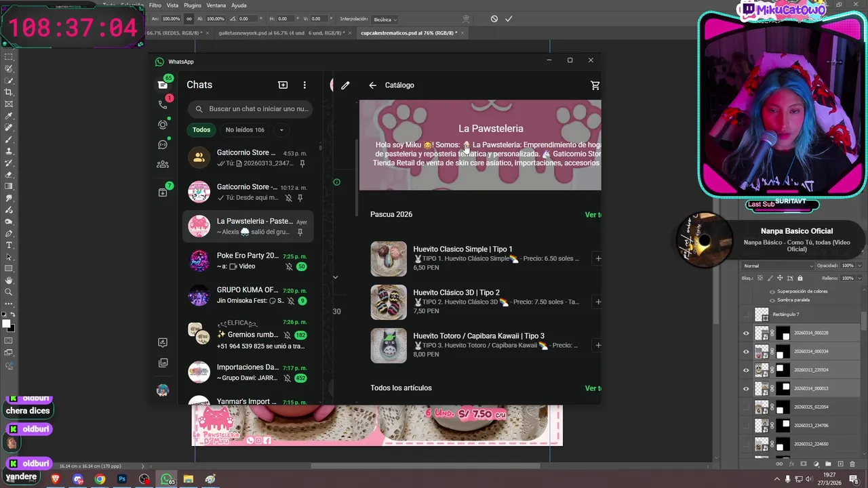Select the Eyedropper tool in Photoshop
868x488 pixels.
click(x=9, y=116)
